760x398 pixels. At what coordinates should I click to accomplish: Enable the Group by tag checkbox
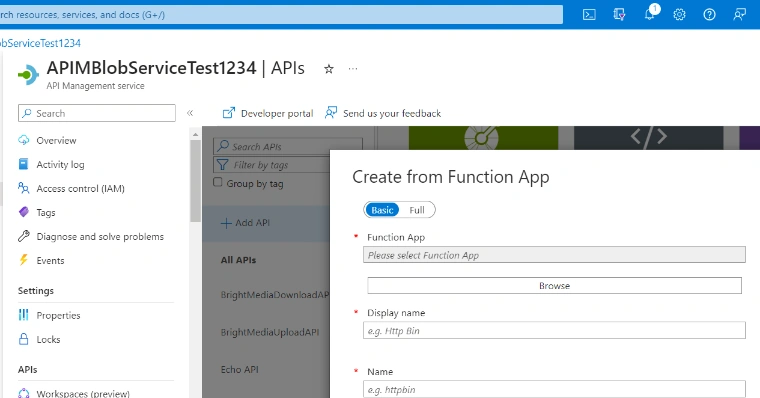click(218, 182)
